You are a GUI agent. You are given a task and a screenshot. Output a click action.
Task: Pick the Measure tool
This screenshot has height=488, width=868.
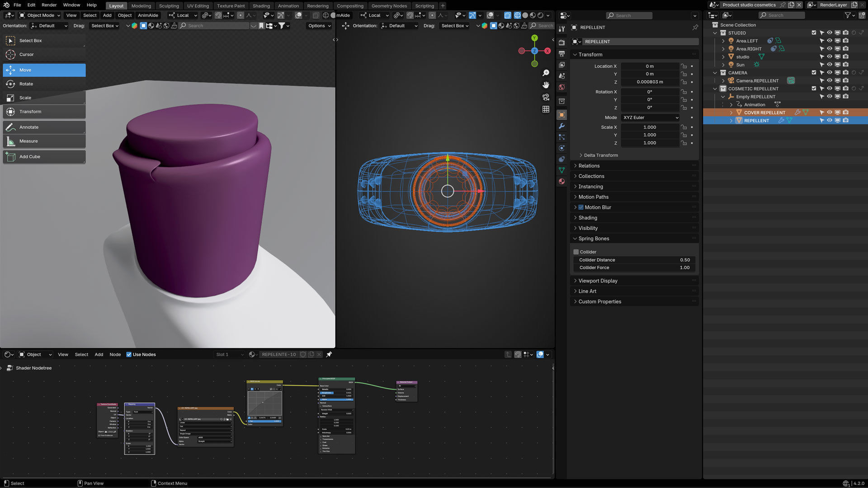(x=44, y=141)
